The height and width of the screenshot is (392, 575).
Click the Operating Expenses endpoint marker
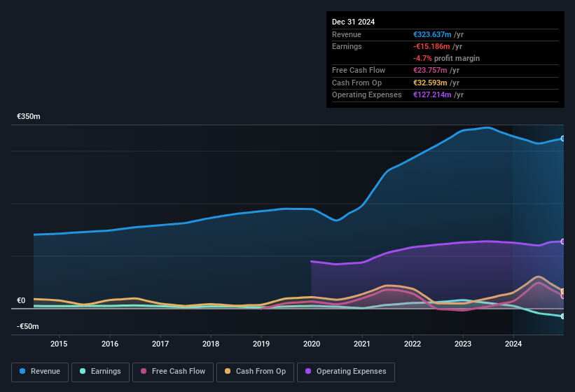click(x=563, y=241)
